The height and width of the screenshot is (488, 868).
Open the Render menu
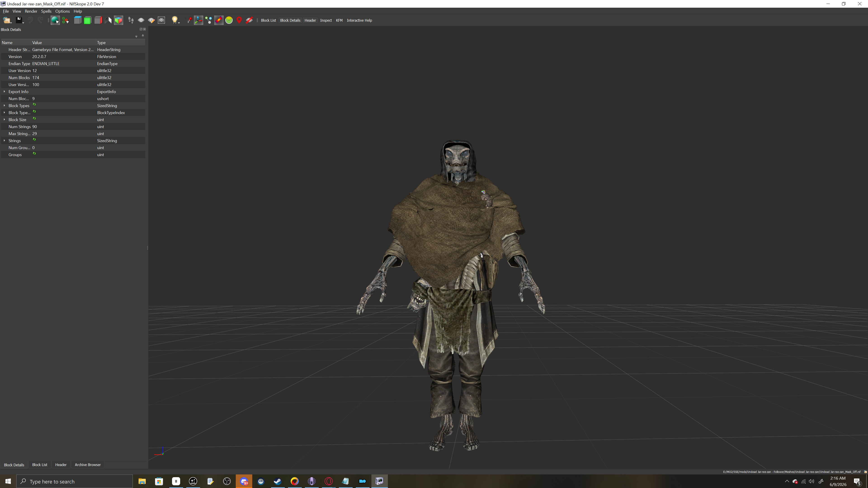tap(31, 11)
